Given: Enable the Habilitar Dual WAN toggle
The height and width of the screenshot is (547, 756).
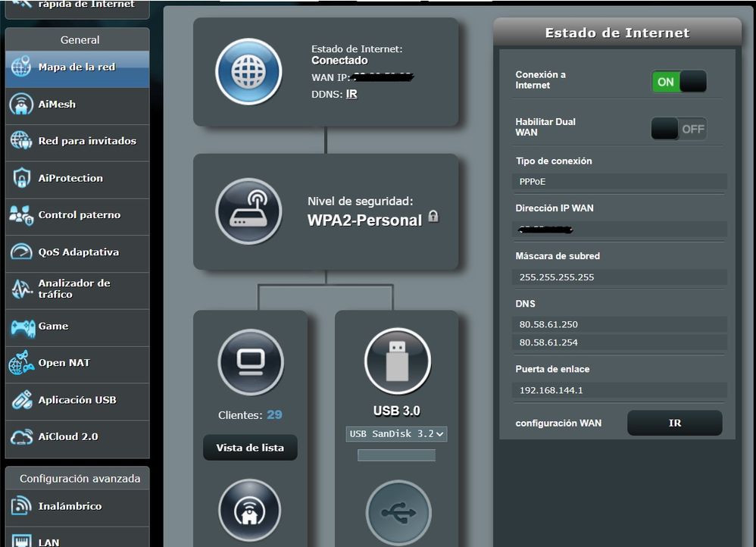Looking at the screenshot, I should click(x=679, y=129).
